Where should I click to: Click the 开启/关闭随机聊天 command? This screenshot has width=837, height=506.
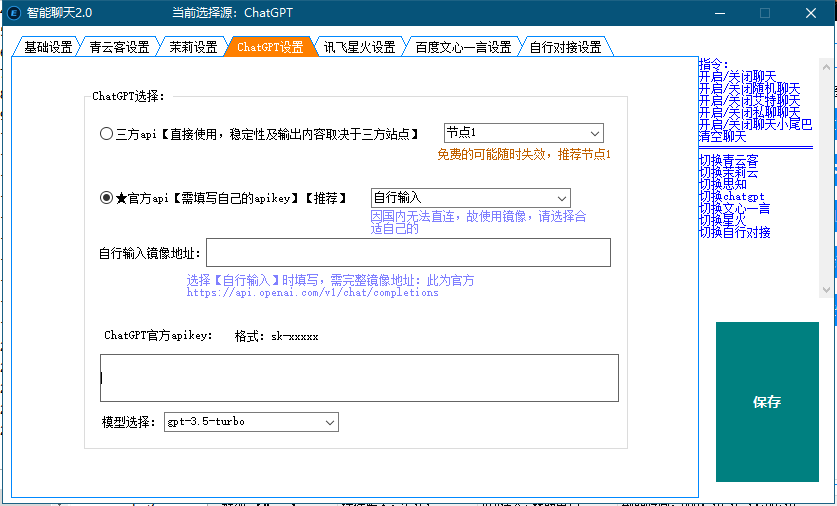click(x=749, y=88)
